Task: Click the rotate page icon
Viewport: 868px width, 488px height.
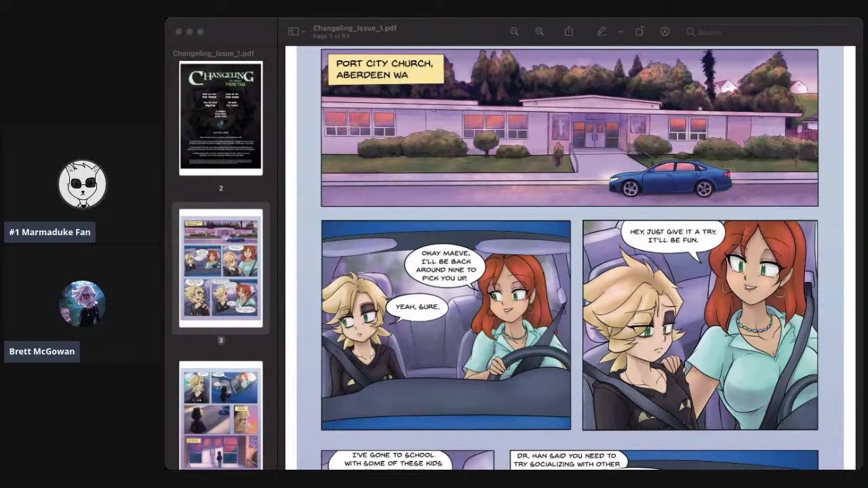Action: point(639,31)
